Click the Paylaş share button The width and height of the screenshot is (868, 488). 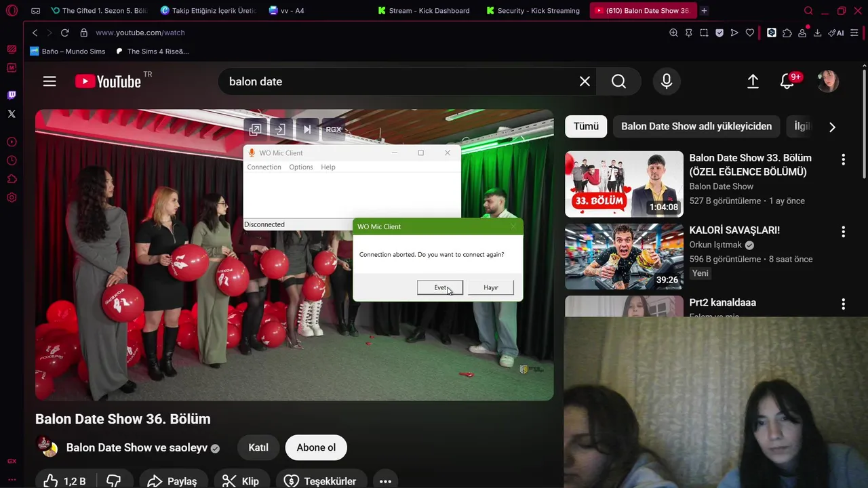(x=172, y=481)
